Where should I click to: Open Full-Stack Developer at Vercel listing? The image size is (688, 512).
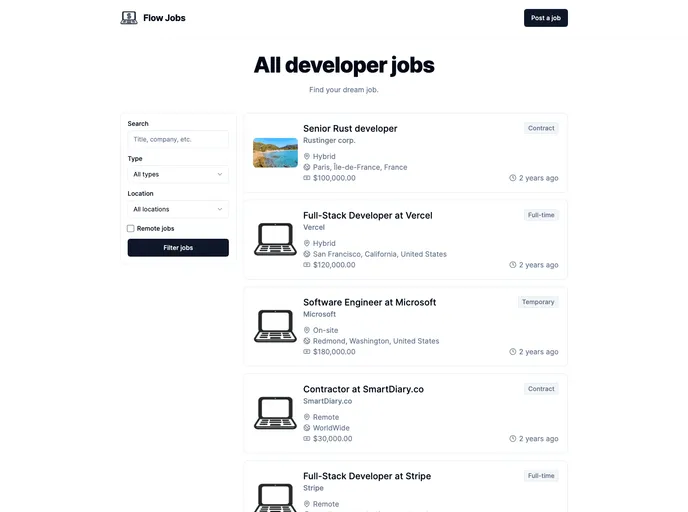pos(368,215)
